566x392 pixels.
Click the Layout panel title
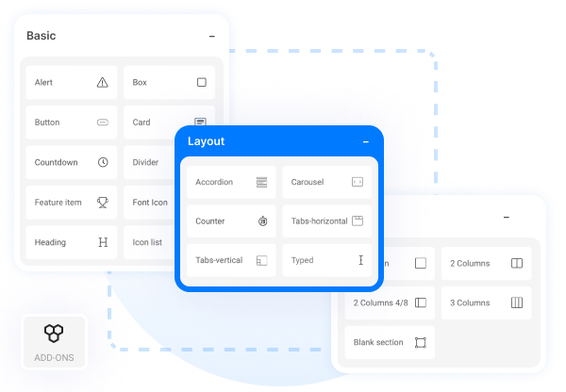click(206, 141)
